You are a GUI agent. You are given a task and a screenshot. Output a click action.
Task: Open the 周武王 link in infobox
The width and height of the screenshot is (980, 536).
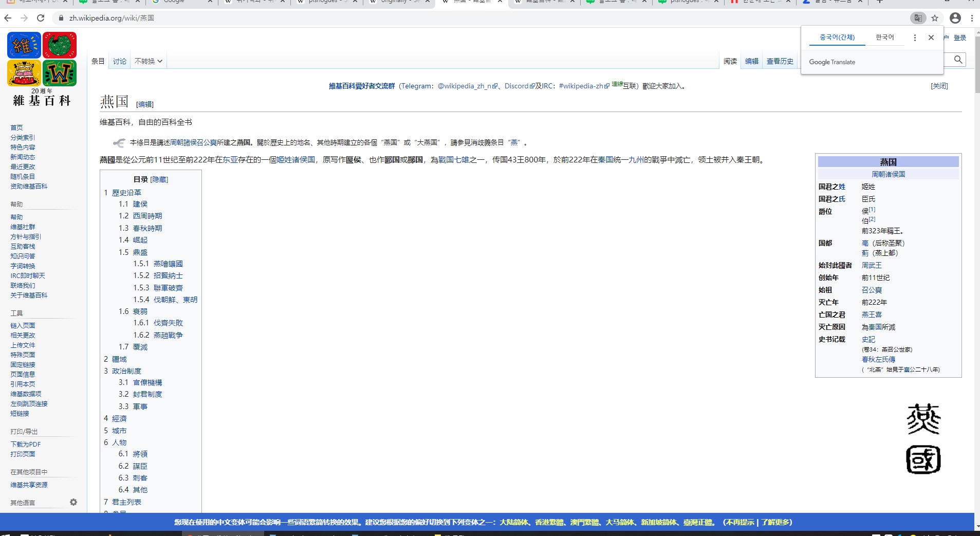(872, 265)
